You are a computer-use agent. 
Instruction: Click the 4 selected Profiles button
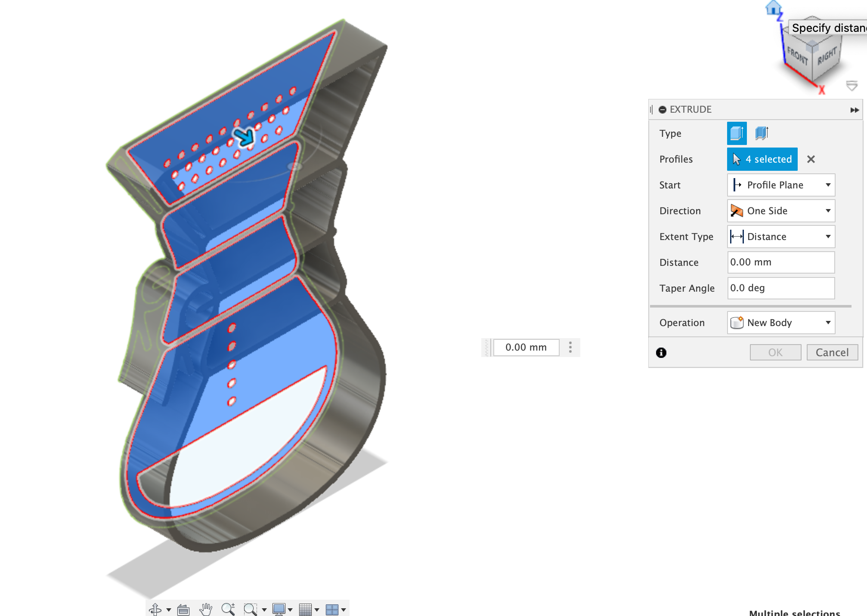click(x=762, y=159)
